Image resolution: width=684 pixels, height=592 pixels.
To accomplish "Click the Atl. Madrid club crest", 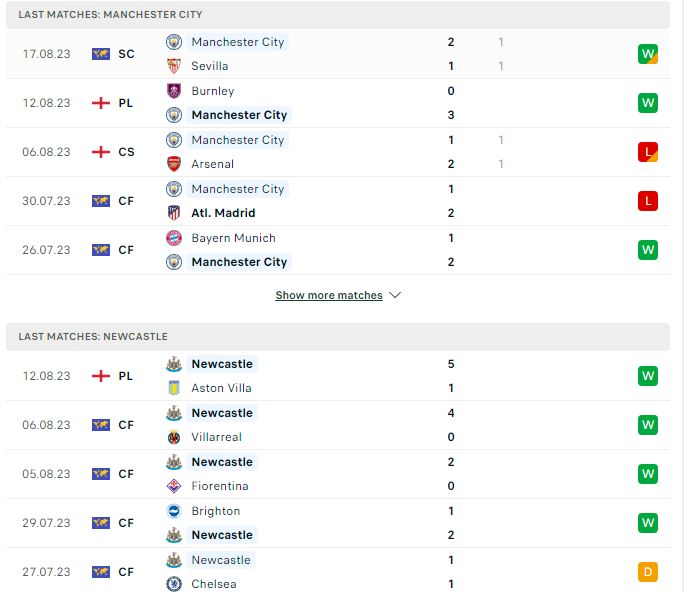I will (174, 213).
